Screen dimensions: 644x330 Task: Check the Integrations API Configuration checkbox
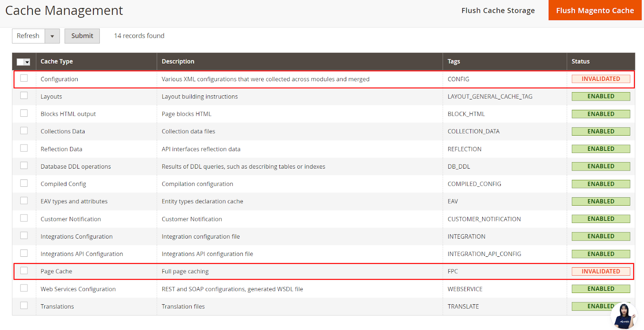pyautogui.click(x=24, y=253)
